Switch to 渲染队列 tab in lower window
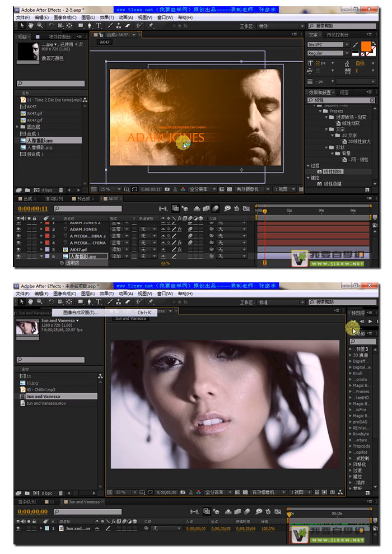Image resolution: width=392 pixels, height=554 pixels. [x=27, y=502]
